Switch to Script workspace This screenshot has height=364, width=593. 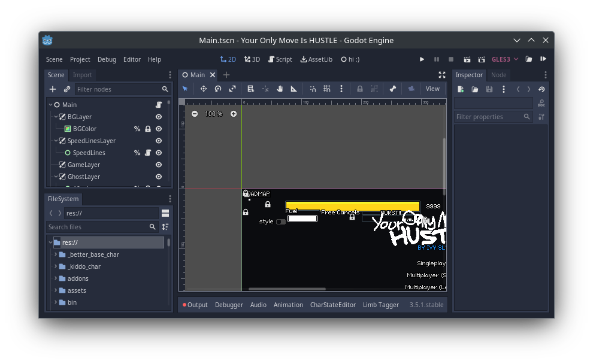280,59
